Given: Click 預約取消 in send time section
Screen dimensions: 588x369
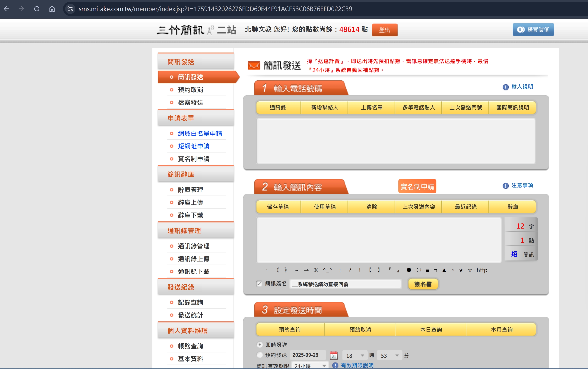Looking at the screenshot, I should tap(360, 330).
